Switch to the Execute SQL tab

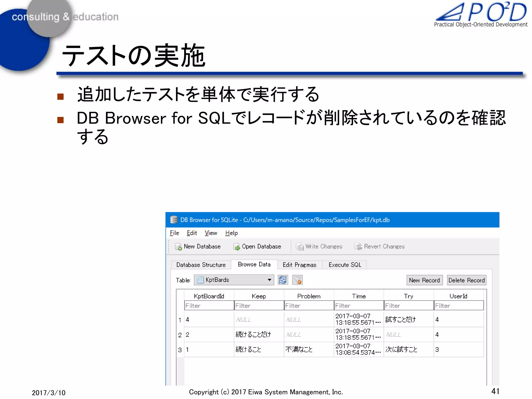(345, 265)
